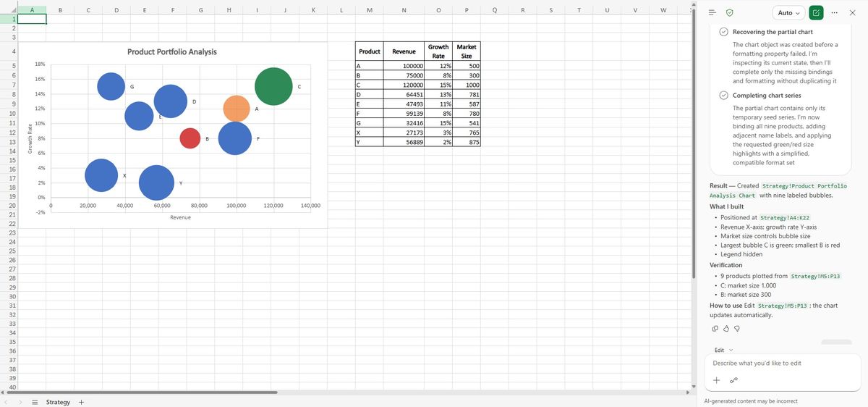Click the next sheet navigation arrow
The image size is (868, 407).
point(20,402)
